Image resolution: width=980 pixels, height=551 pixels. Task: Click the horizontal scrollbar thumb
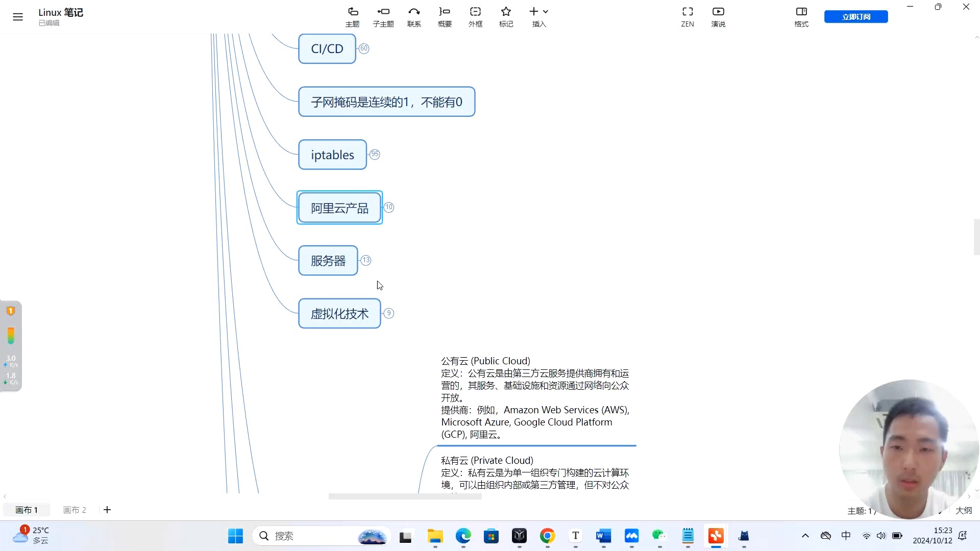tap(405, 496)
